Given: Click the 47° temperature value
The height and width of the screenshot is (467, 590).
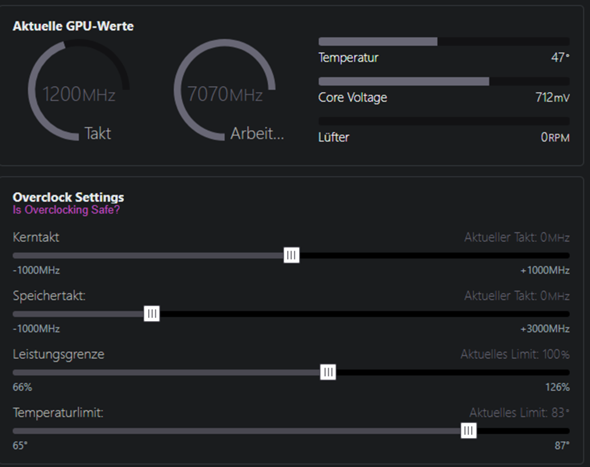Looking at the screenshot, I should coord(560,57).
